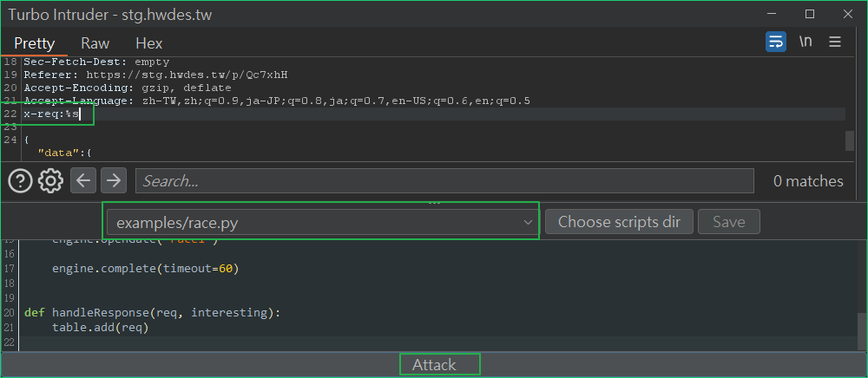Screen dimensions: 868x378
Task: Click the Save button
Action: (728, 222)
